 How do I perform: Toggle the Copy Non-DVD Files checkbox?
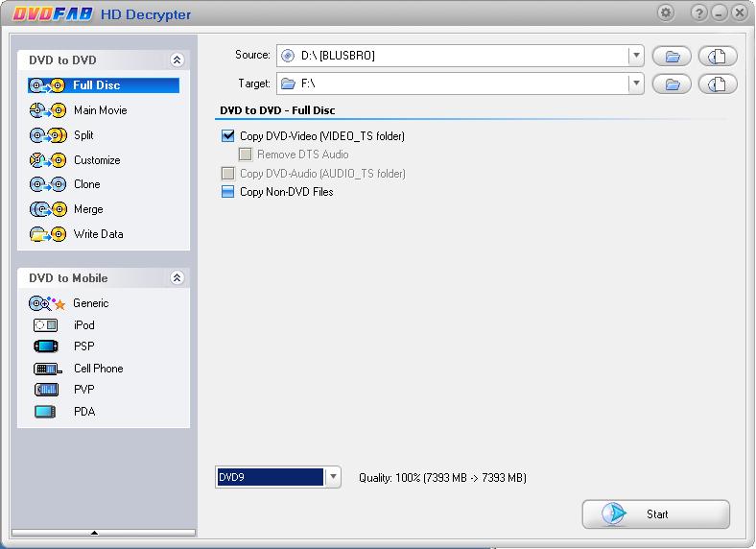pyautogui.click(x=228, y=192)
